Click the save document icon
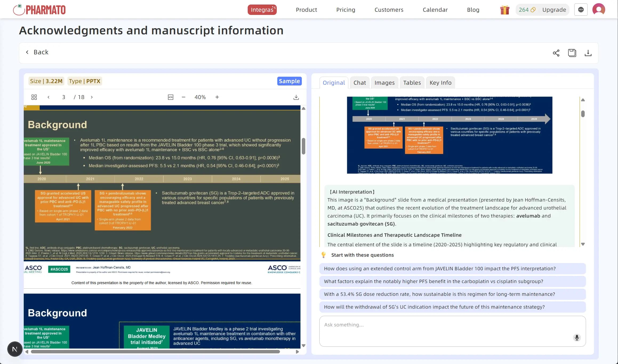 pos(572,53)
